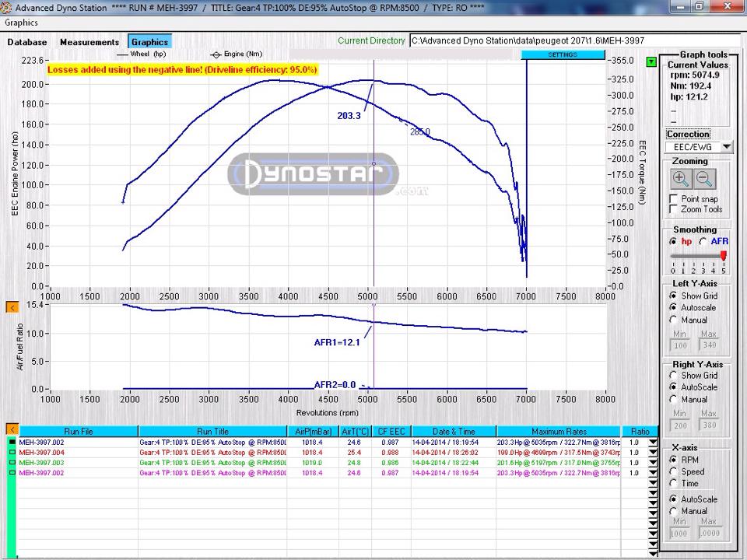The width and height of the screenshot is (747, 560).
Task: Collapse the AFR panel with the orange arrow
Action: tap(12, 307)
